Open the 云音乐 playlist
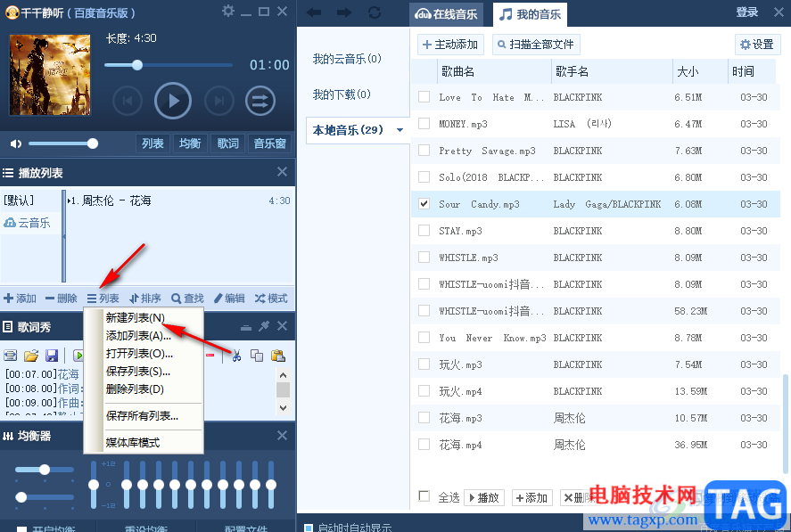The width and height of the screenshot is (791, 532). 28,223
